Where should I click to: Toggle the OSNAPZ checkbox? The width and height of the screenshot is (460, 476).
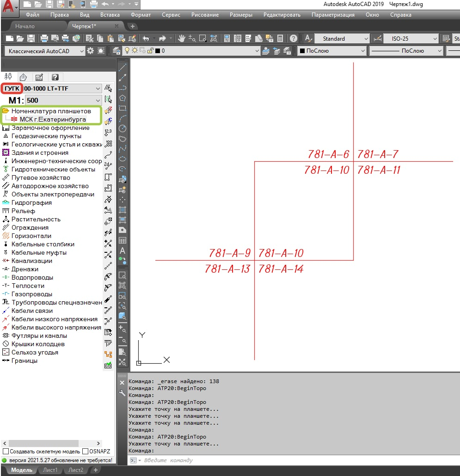point(85,451)
